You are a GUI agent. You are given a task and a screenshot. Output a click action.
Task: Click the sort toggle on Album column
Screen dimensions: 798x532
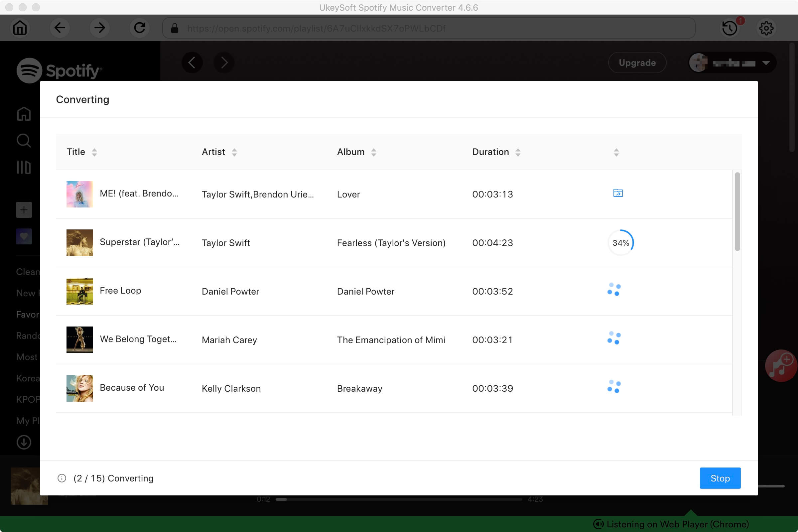click(373, 152)
